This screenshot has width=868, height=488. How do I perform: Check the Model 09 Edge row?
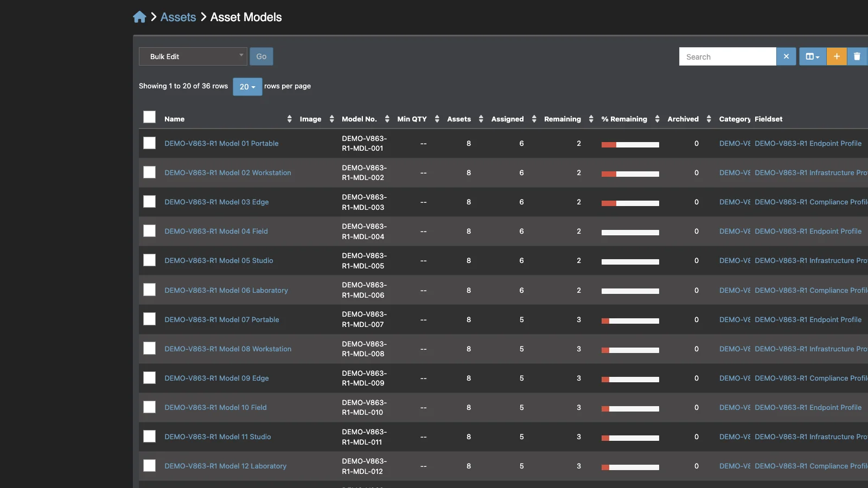(x=149, y=377)
